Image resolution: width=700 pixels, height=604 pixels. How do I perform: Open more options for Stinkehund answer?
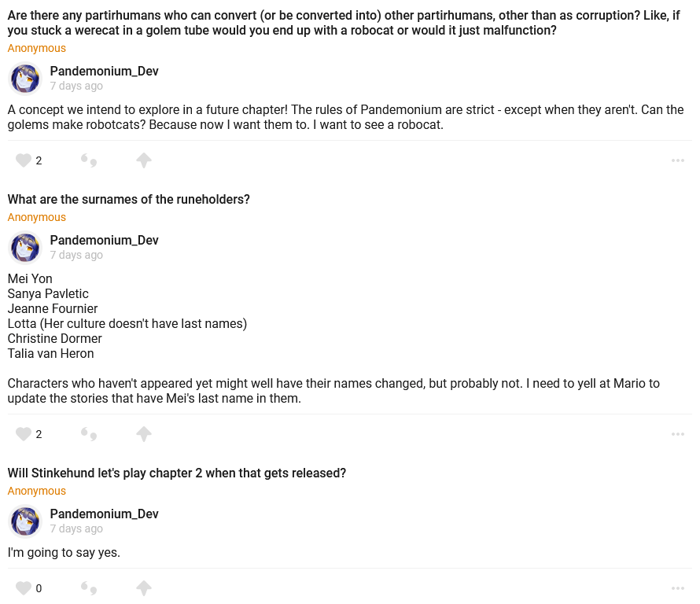pos(678,588)
